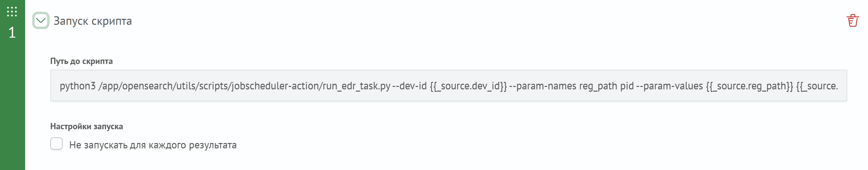This screenshot has width=868, height=170.
Task: Click end of script path near {{_source.
Action: tap(817, 86)
